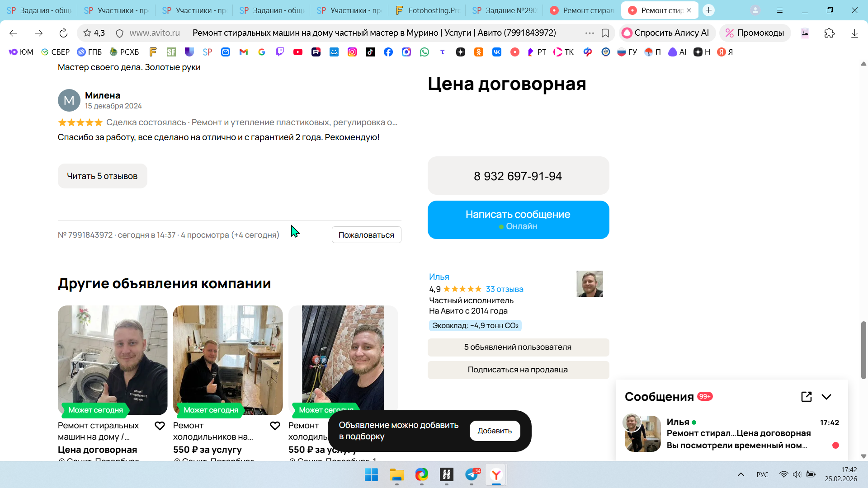Open the Telegram icon in the taskbar

[x=472, y=474]
